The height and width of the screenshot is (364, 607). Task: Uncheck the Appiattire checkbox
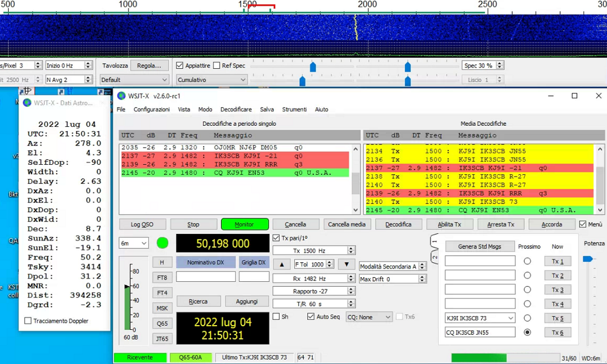pyautogui.click(x=180, y=66)
